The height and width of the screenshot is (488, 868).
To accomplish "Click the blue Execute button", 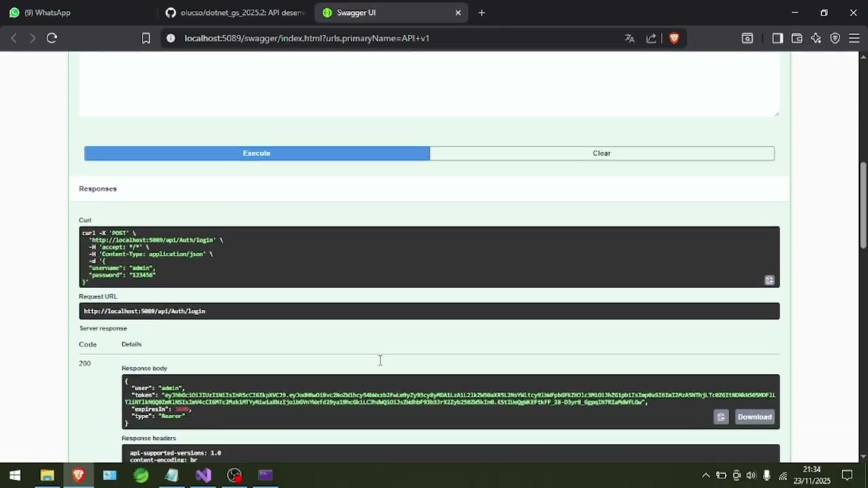I will pyautogui.click(x=257, y=153).
